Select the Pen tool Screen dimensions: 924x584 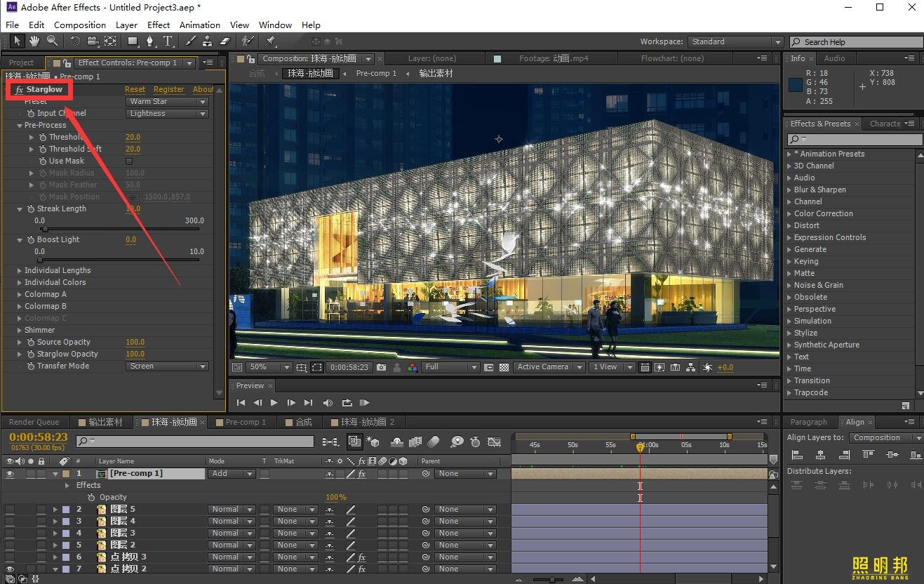(149, 41)
